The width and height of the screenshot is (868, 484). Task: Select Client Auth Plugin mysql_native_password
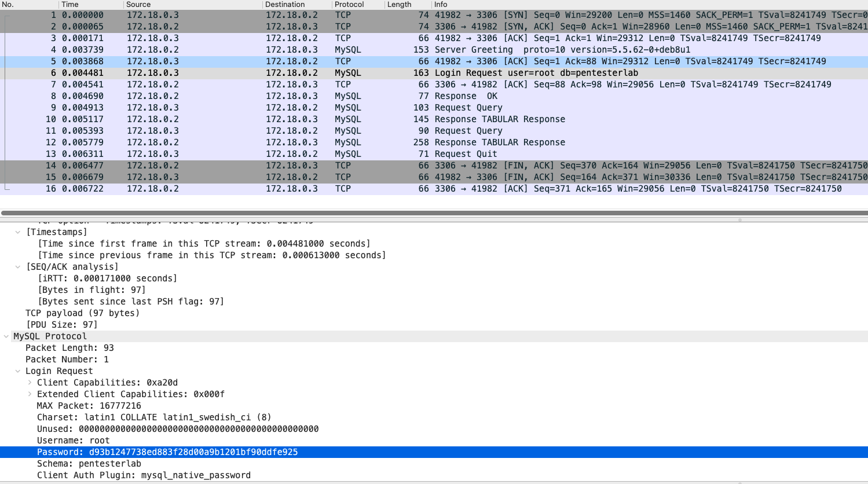click(x=144, y=475)
